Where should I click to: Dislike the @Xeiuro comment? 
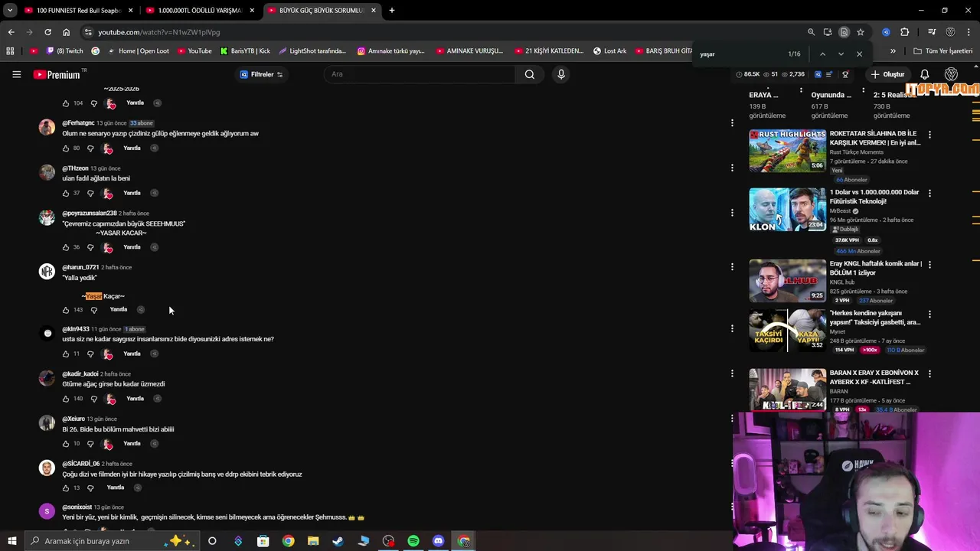(90, 444)
